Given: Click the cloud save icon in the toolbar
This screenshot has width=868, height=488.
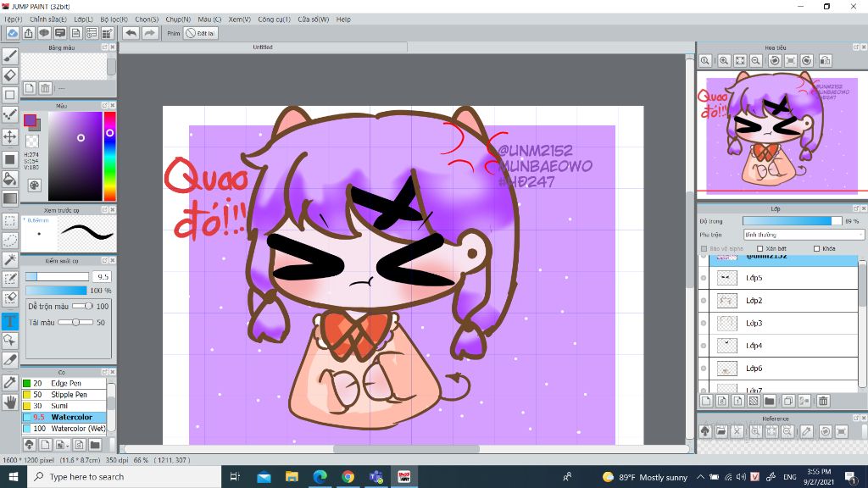Looking at the screenshot, I should (12, 33).
